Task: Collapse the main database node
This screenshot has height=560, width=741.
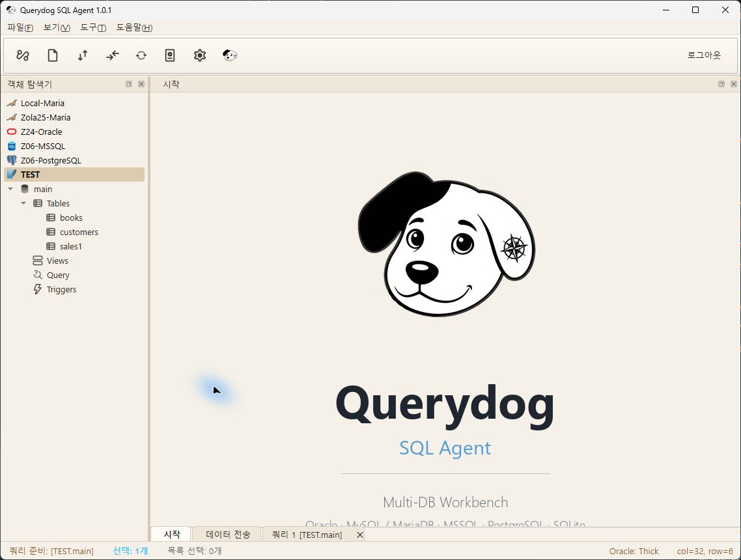Action: click(10, 189)
